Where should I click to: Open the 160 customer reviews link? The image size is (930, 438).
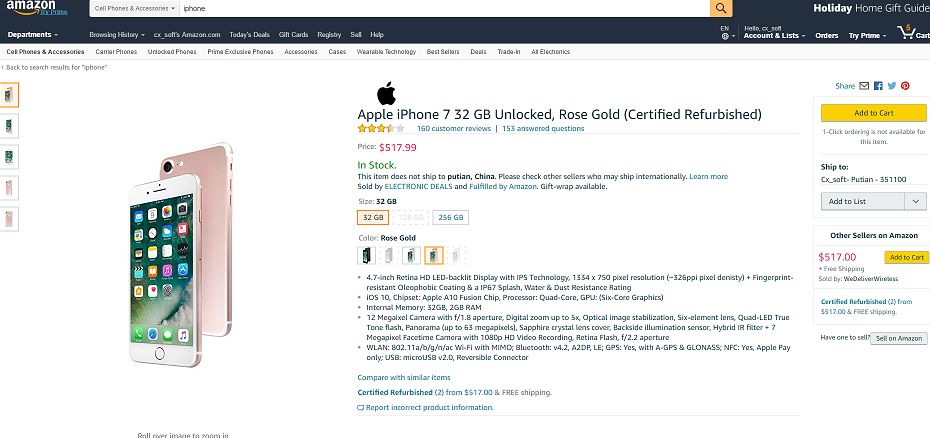(454, 128)
